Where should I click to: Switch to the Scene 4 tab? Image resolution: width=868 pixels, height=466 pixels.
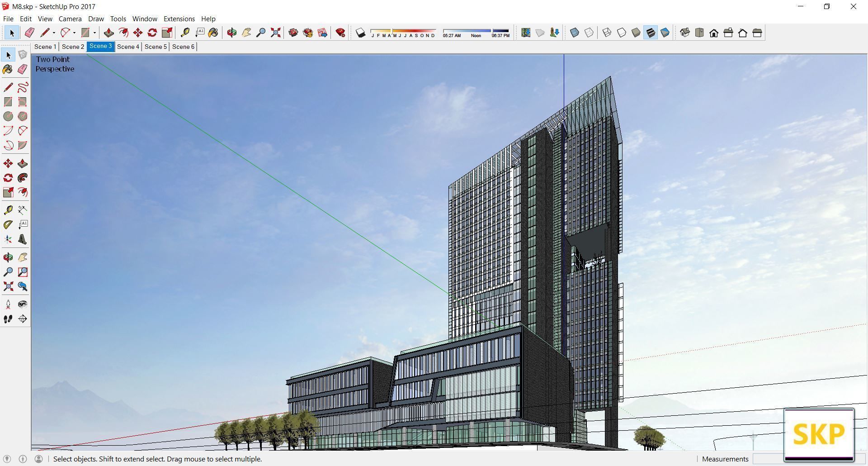click(x=128, y=47)
